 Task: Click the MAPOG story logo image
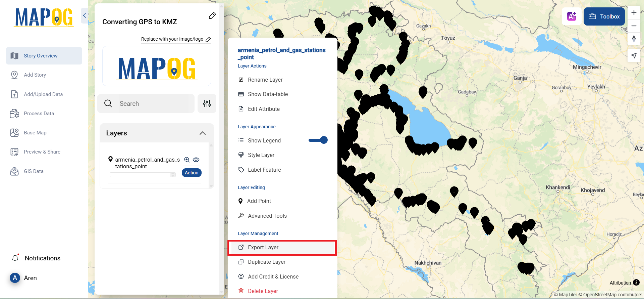[x=157, y=68]
